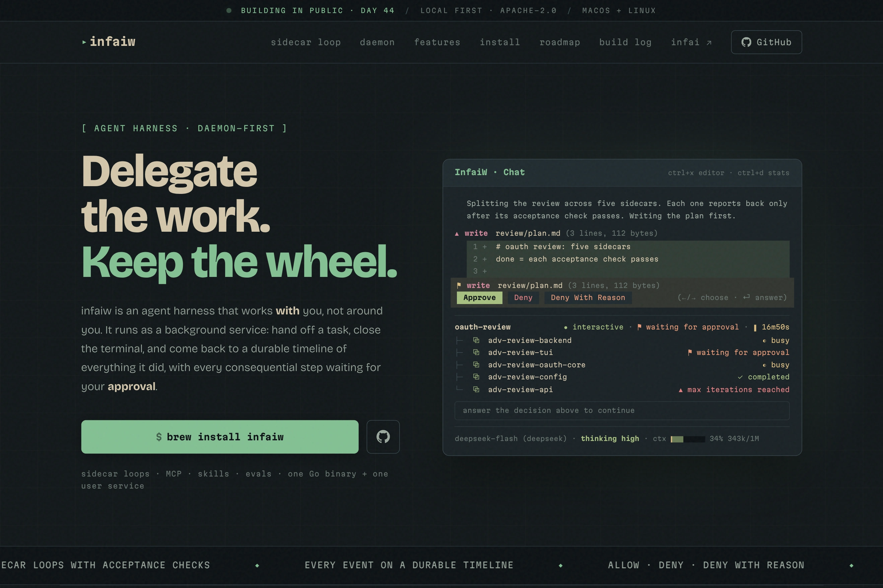Approve the review/plan.md write
Screen dimensions: 883x588
479,298
